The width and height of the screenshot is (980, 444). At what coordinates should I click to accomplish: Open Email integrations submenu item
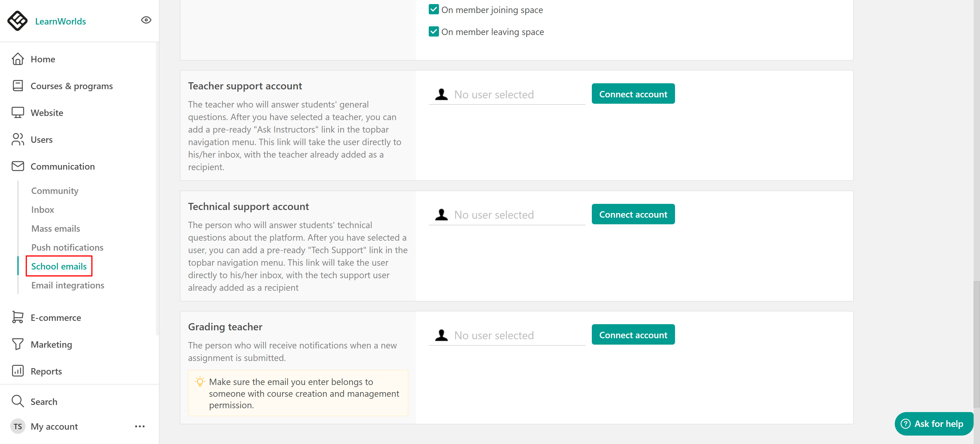67,285
